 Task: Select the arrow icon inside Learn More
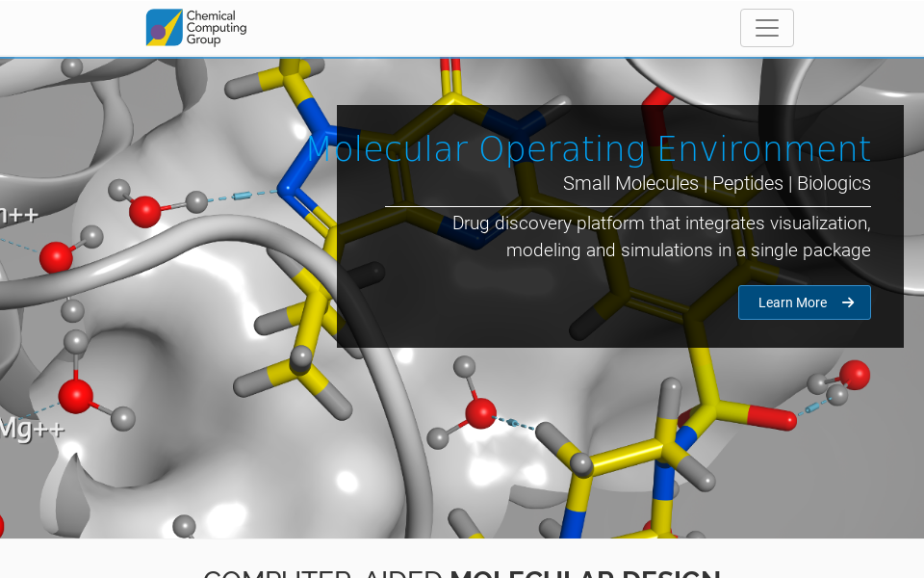point(848,302)
